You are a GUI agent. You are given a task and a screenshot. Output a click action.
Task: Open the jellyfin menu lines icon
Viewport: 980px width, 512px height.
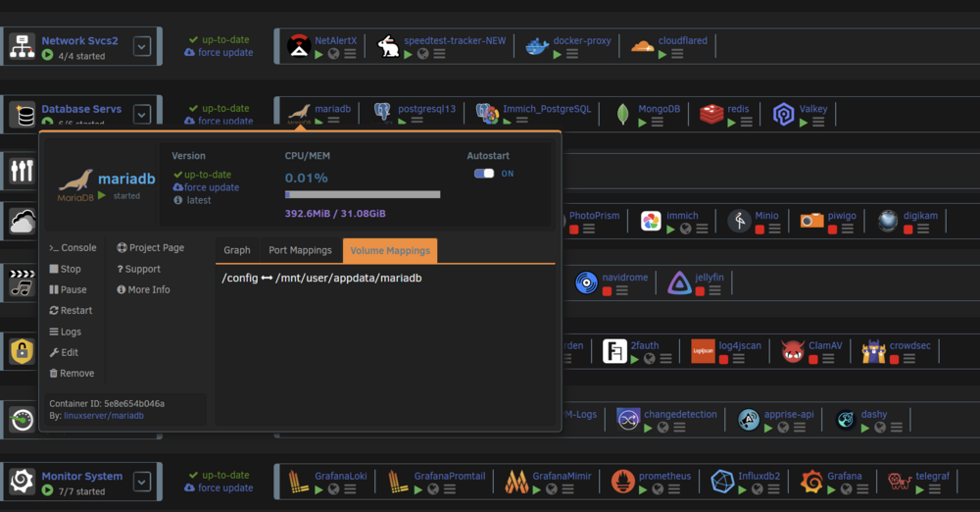click(x=715, y=290)
